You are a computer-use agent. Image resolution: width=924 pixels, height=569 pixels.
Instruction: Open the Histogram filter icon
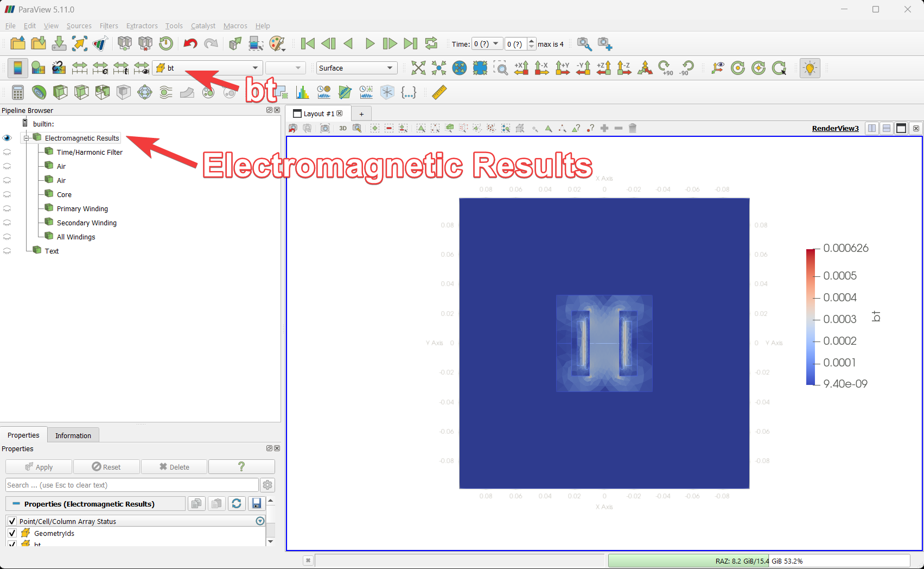pyautogui.click(x=303, y=92)
